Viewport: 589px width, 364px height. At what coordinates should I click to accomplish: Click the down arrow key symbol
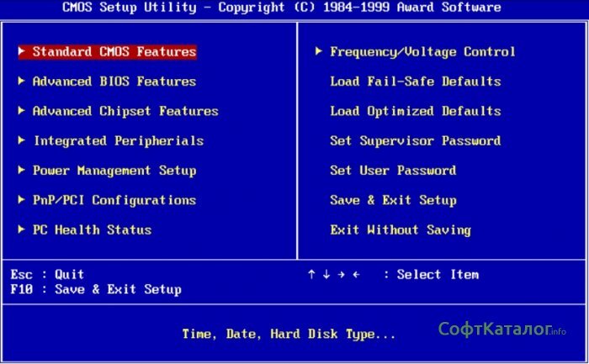[x=326, y=275]
